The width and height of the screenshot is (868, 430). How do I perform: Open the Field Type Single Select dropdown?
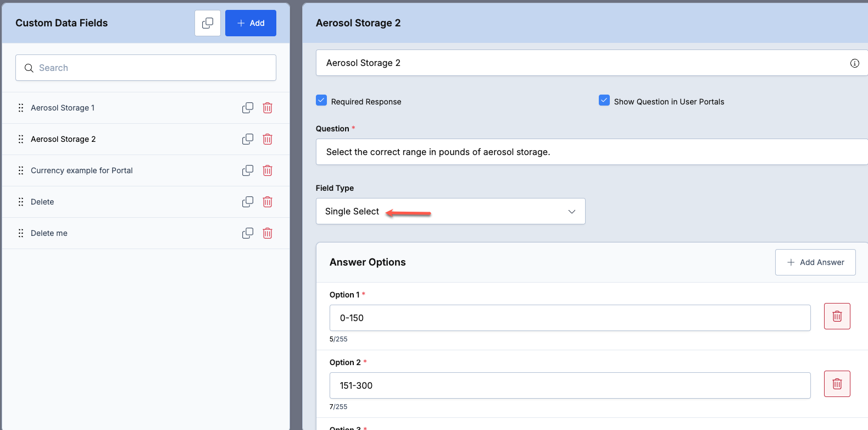(x=450, y=211)
